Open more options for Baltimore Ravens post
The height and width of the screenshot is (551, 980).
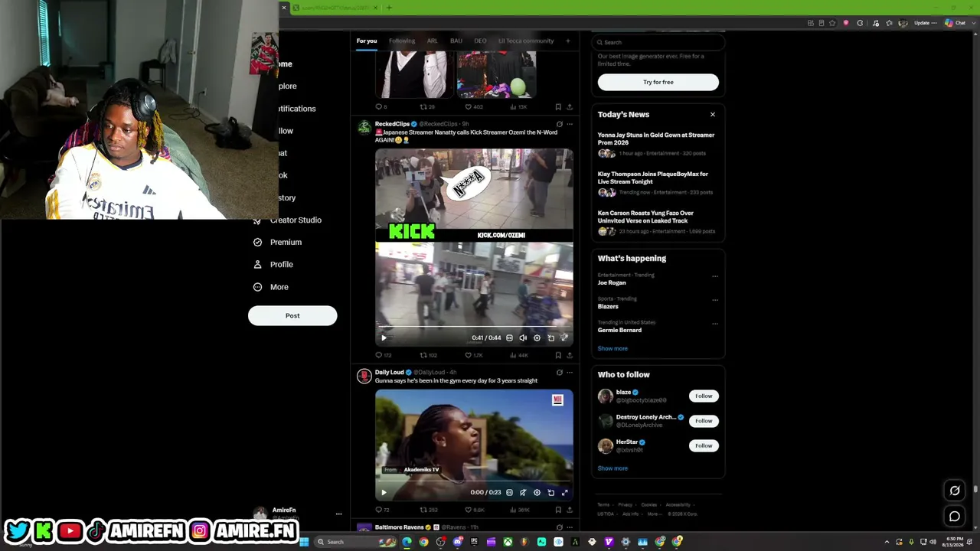[569, 527]
